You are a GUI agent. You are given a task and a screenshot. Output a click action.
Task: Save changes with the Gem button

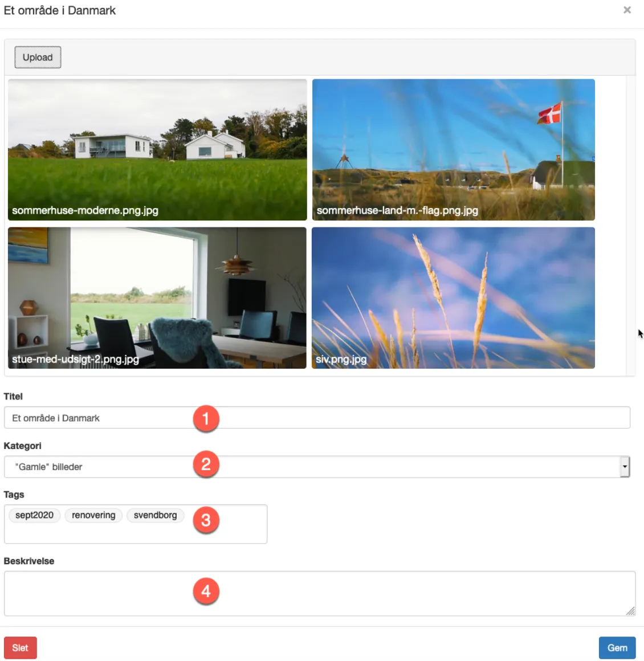pos(617,648)
